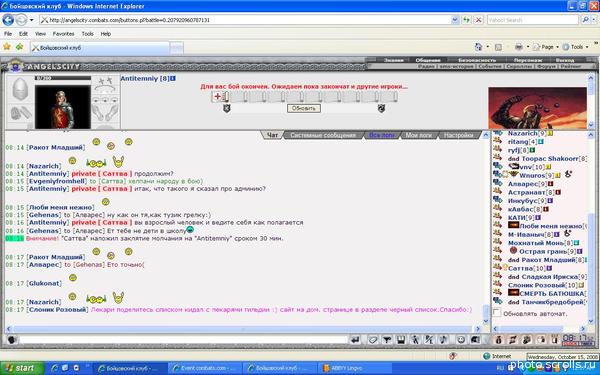
Task: Switch to Event.combats.com taskbar window
Action: tap(205, 368)
